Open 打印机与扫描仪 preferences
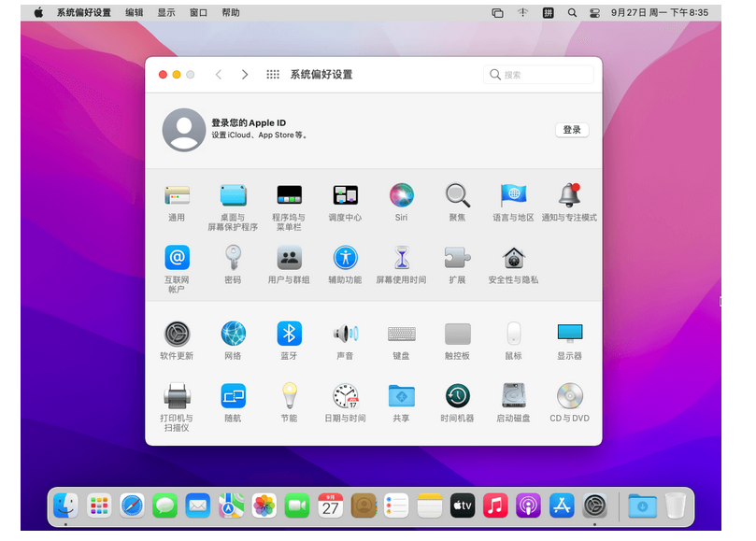The width and height of the screenshot is (756, 541). pyautogui.click(x=177, y=396)
